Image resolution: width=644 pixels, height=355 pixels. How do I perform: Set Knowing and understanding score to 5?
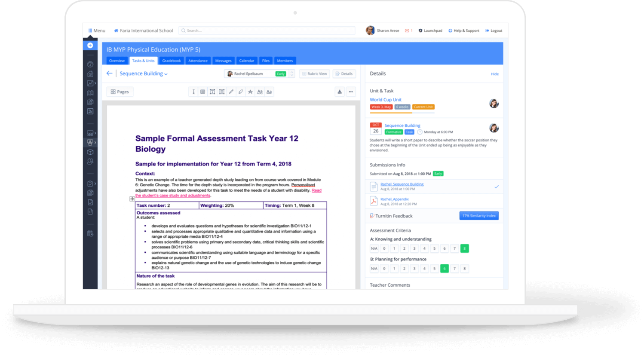tap(434, 248)
